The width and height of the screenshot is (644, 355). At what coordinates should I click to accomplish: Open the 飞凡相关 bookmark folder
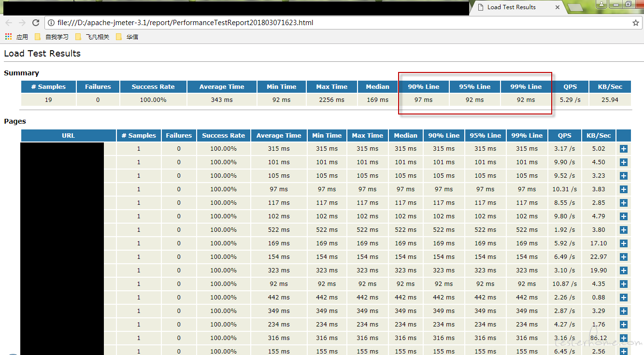tap(92, 37)
